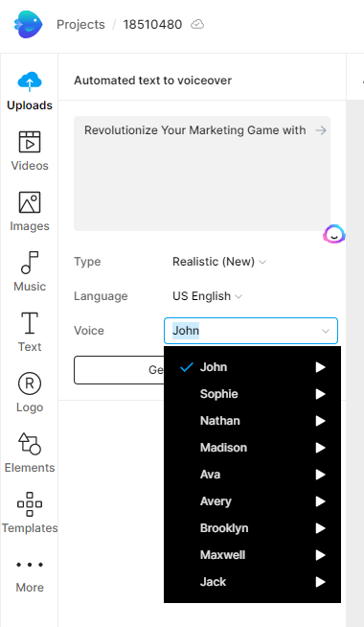Select the Images sidebar icon
Screen dimensions: 364x627
click(30, 202)
